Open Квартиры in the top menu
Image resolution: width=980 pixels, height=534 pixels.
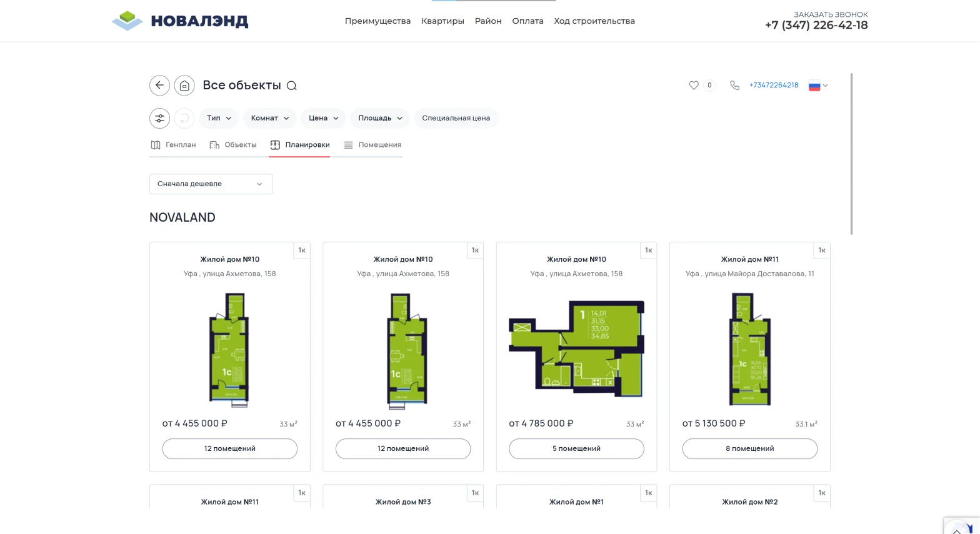tap(442, 21)
